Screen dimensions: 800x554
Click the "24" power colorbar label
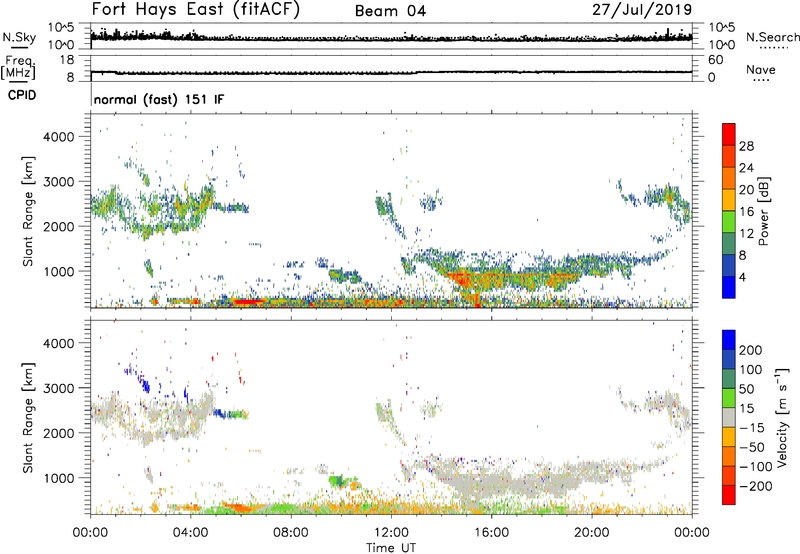point(746,168)
